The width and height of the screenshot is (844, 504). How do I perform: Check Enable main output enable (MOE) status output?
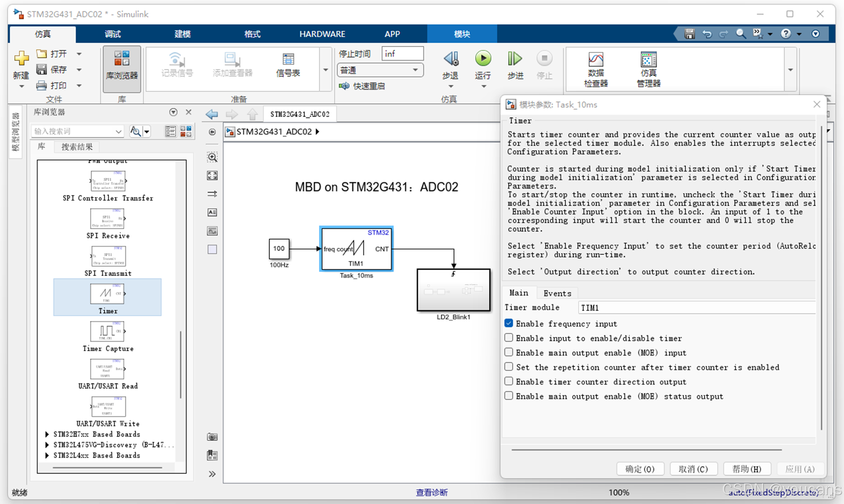[x=509, y=396]
